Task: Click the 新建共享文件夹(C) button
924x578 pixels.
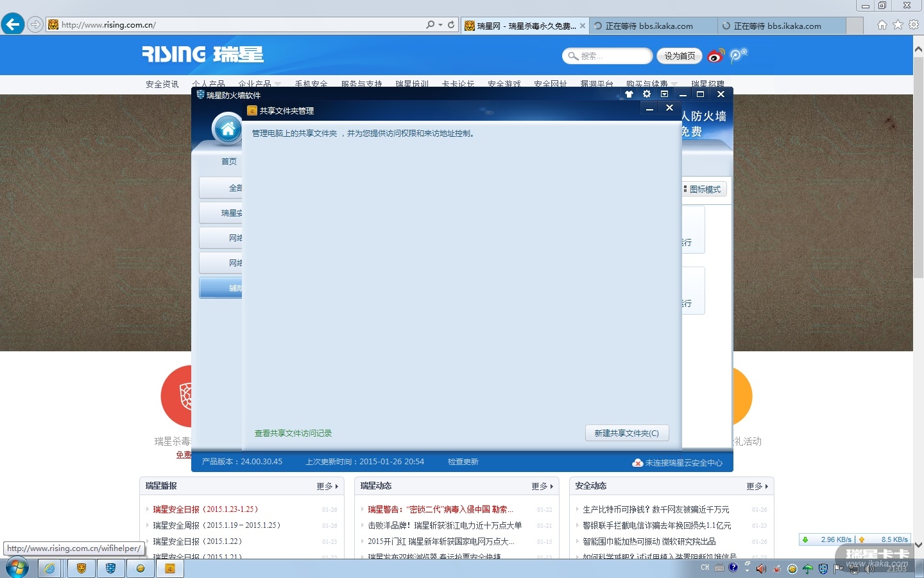Action: point(627,433)
